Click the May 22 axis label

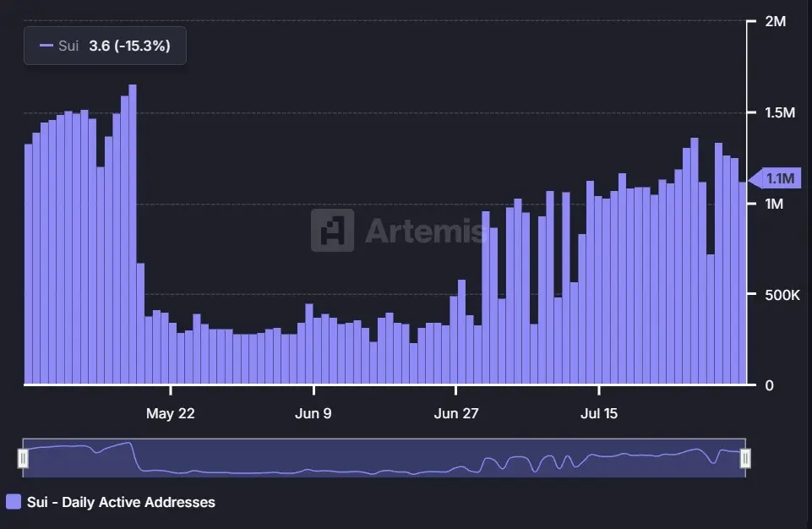coord(171,413)
